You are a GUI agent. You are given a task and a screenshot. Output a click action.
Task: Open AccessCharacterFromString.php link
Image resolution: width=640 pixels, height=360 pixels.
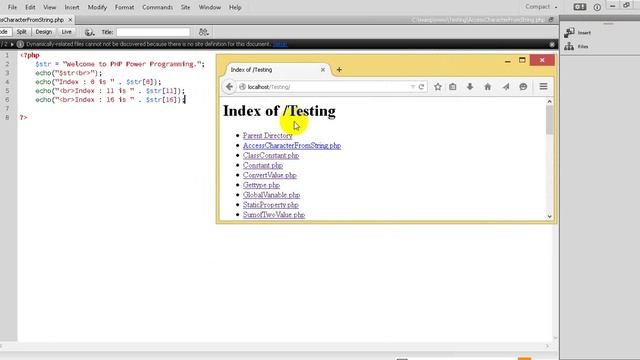[x=292, y=146]
